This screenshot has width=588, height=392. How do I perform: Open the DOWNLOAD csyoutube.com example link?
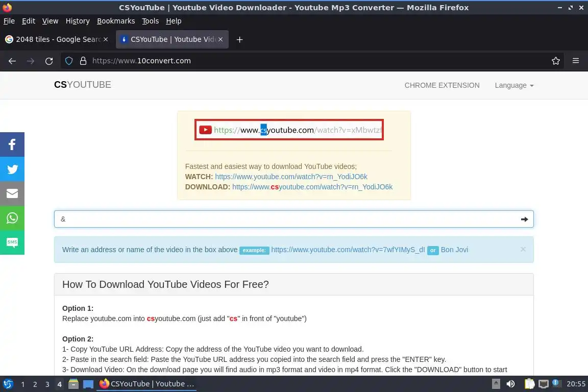click(x=312, y=187)
